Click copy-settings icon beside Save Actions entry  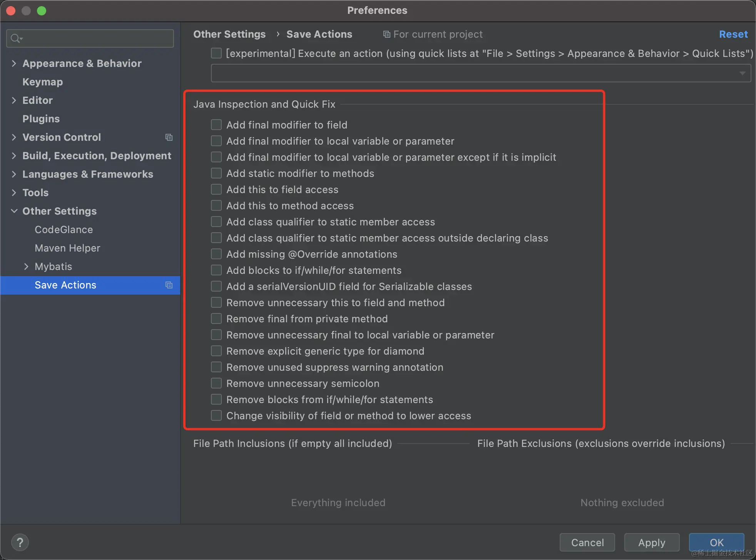[169, 285]
